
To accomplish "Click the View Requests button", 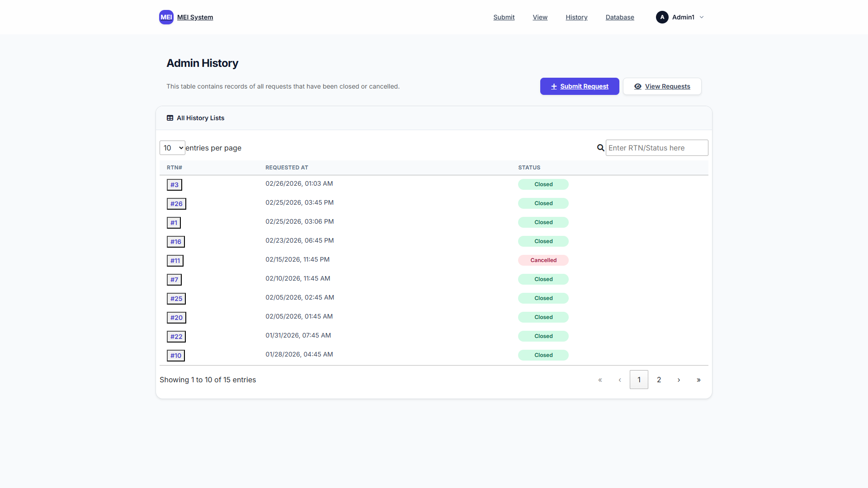I will click(x=662, y=86).
